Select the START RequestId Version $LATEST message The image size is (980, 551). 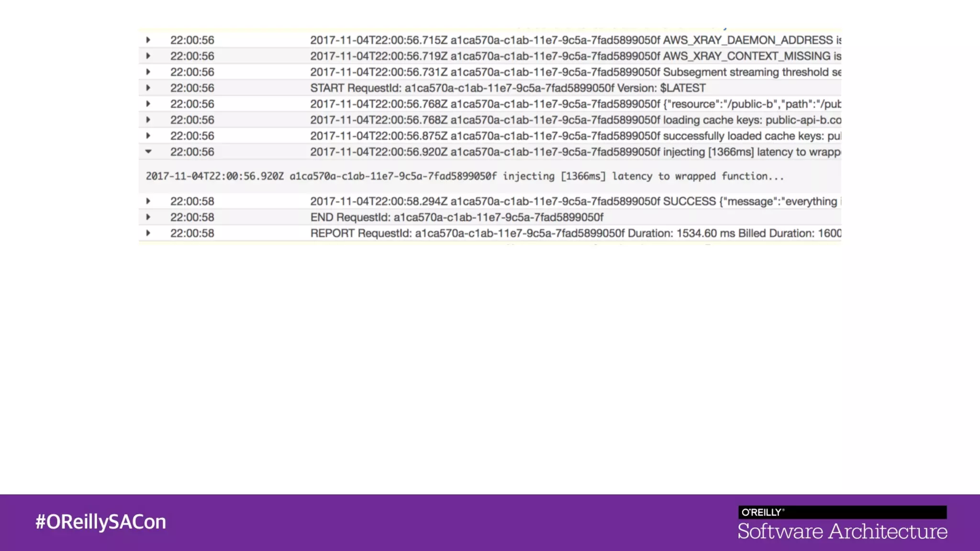507,88
